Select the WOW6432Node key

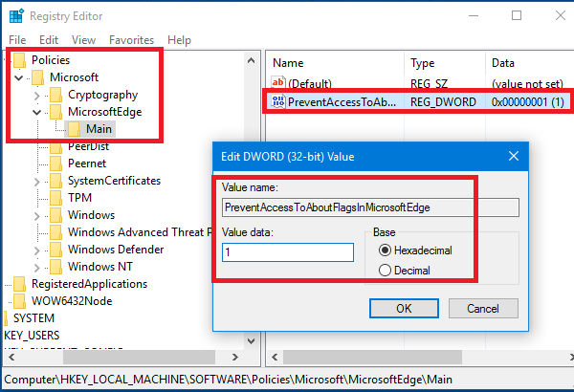72,301
